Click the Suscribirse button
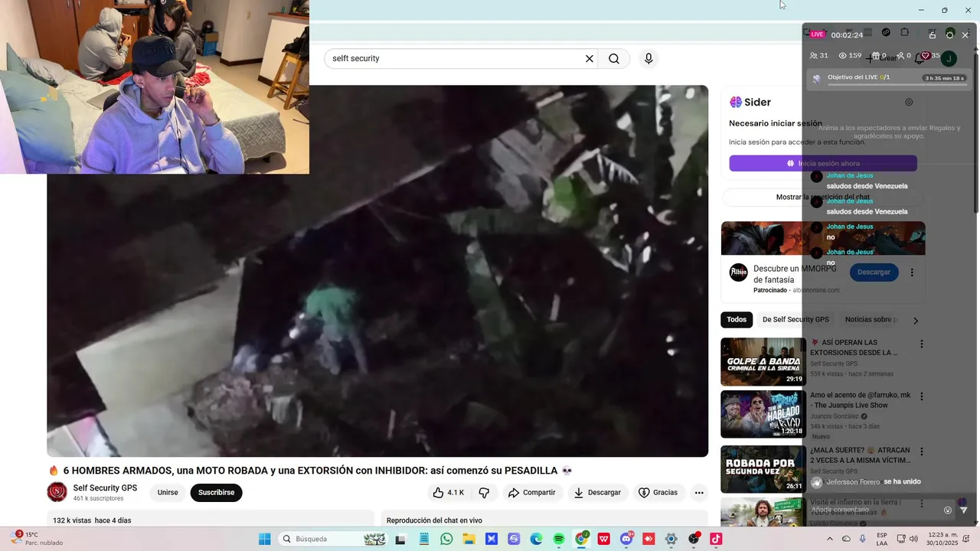This screenshot has height=551, width=980. click(x=216, y=493)
